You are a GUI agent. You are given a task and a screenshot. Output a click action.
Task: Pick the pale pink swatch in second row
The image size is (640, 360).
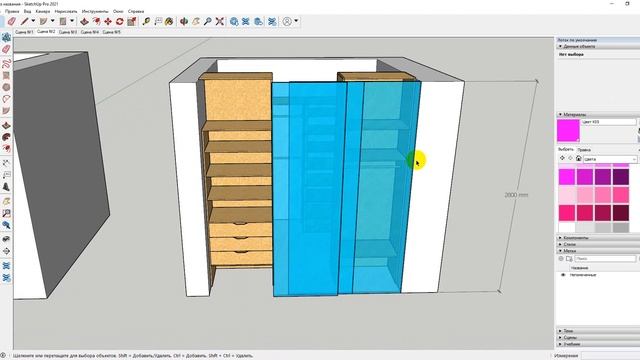pos(567,195)
